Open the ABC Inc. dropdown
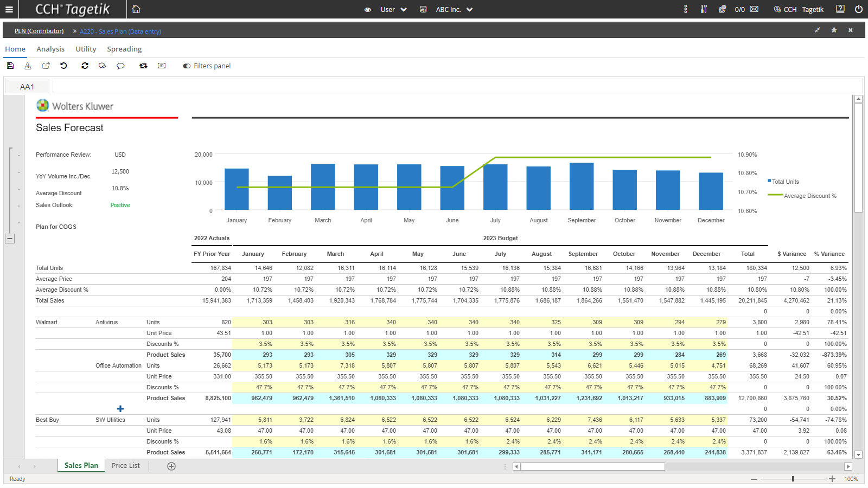868x488 pixels. (454, 9)
